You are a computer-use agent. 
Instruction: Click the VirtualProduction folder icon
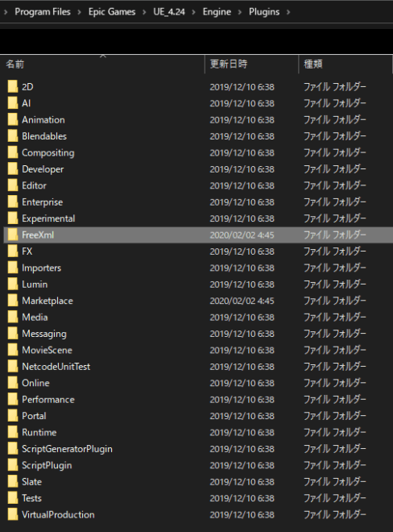(13, 514)
